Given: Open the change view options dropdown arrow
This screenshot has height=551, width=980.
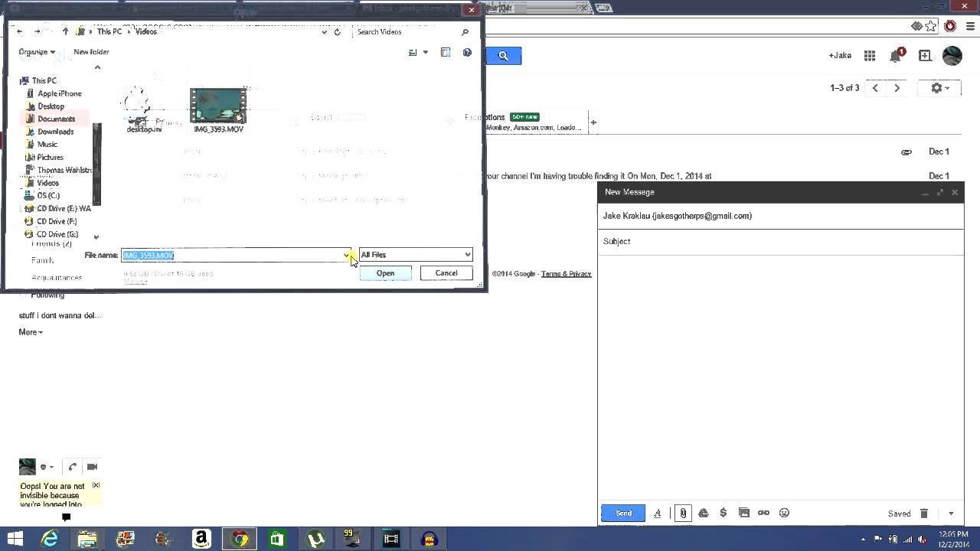Looking at the screenshot, I should (426, 53).
